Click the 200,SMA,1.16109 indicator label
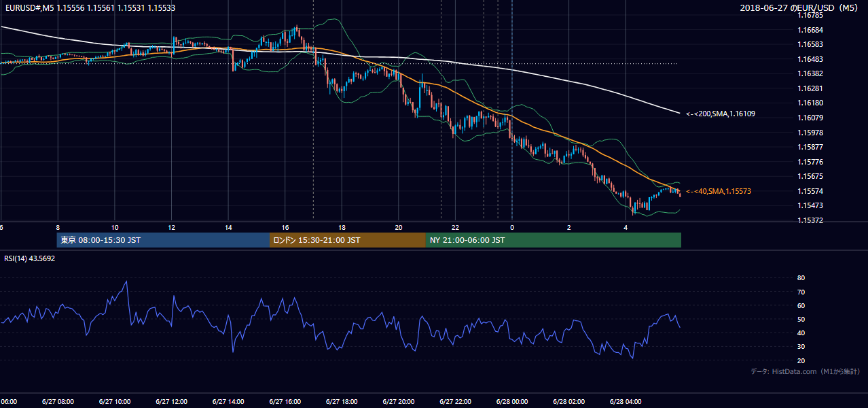Screen dimensions: 868x408 point(721,114)
